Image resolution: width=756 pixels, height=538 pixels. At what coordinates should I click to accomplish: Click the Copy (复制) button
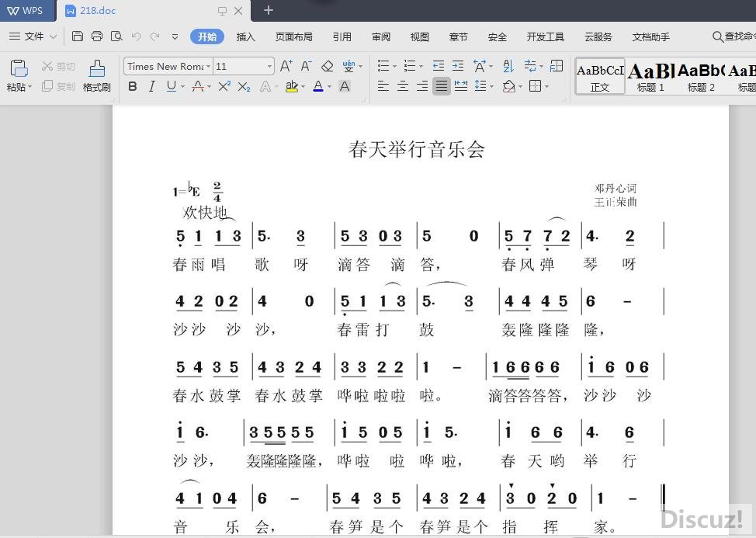pos(58,86)
